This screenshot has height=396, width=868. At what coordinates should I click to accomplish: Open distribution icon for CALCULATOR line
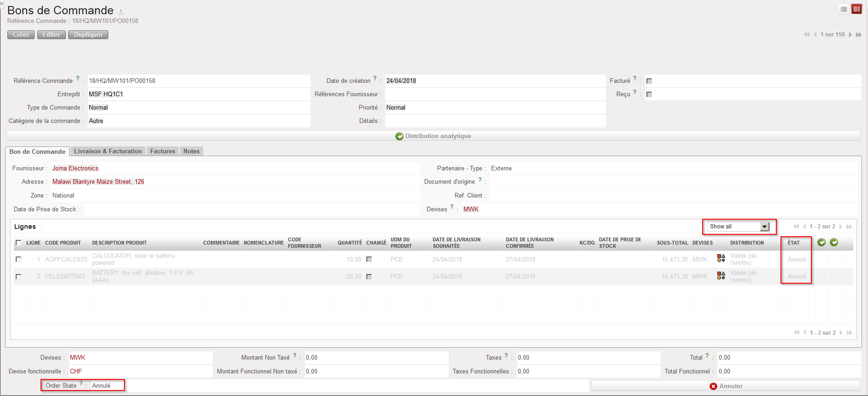(721, 259)
